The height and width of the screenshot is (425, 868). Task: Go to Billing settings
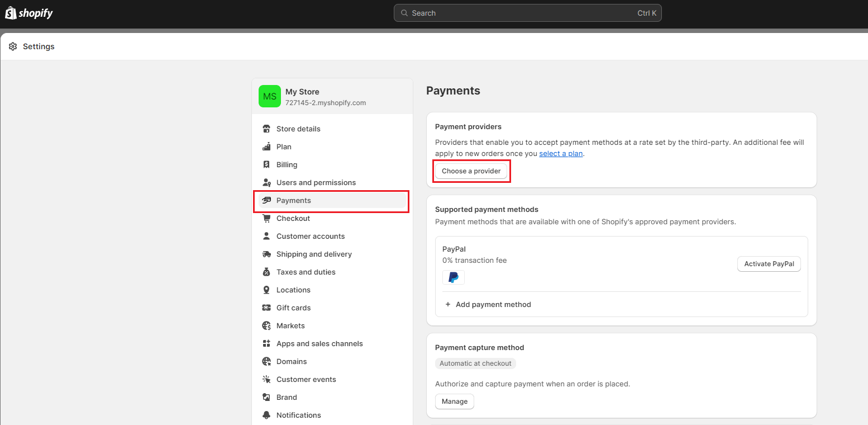coord(332,164)
